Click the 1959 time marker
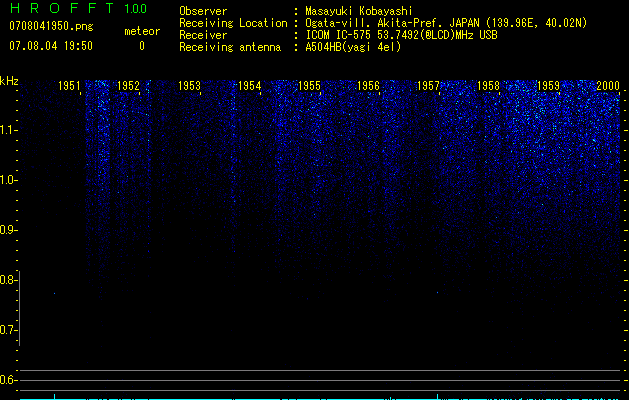Viewport: 629px width, 400px height. coord(548,86)
